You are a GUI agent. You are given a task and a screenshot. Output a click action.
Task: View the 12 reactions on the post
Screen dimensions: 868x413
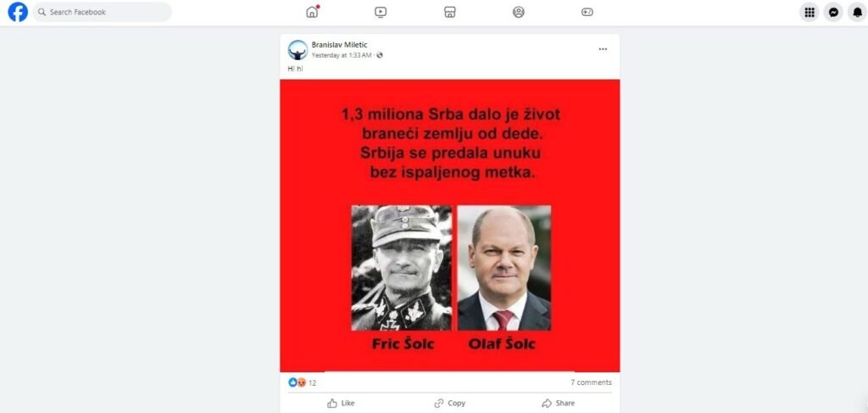point(303,382)
